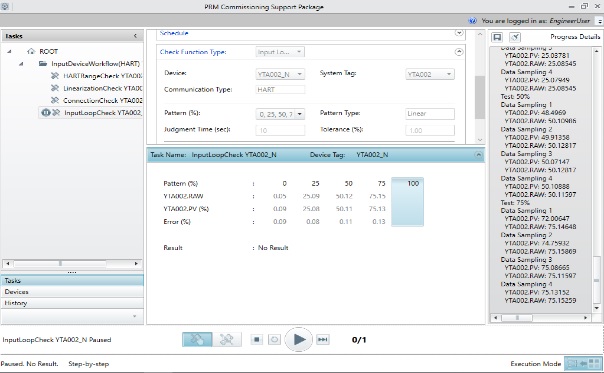
Task: Click the Pattern Type field showing Linear
Action: [x=430, y=114]
